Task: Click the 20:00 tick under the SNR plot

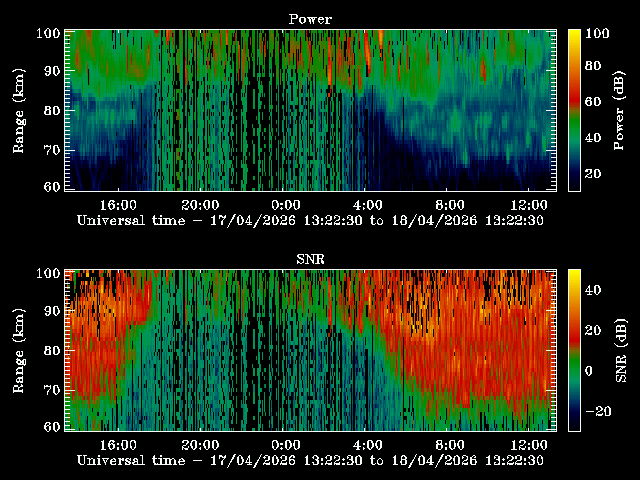Action: pyautogui.click(x=202, y=444)
